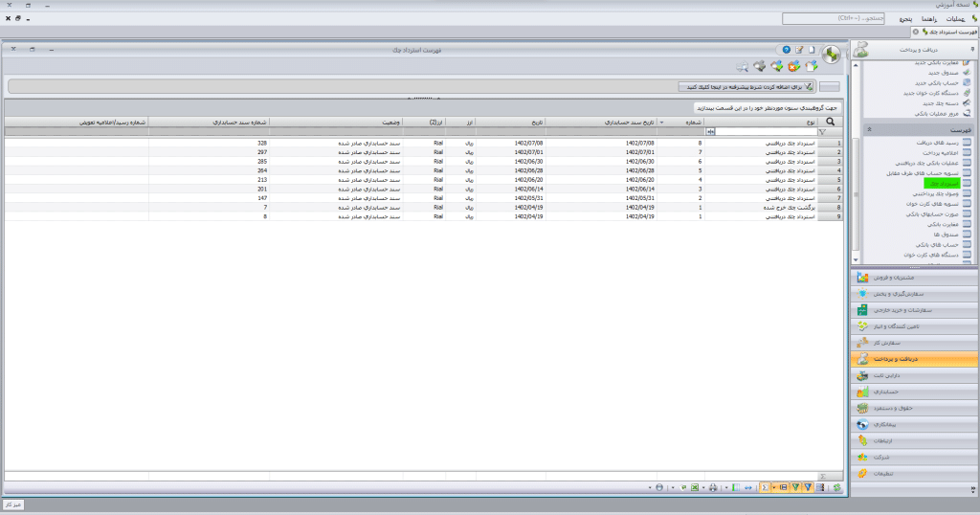
Task: Click the grid search magnifier icon
Action: [x=830, y=122]
